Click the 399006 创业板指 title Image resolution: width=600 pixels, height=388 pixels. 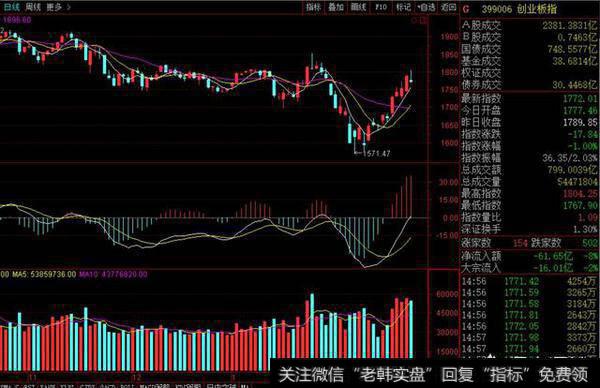point(519,9)
